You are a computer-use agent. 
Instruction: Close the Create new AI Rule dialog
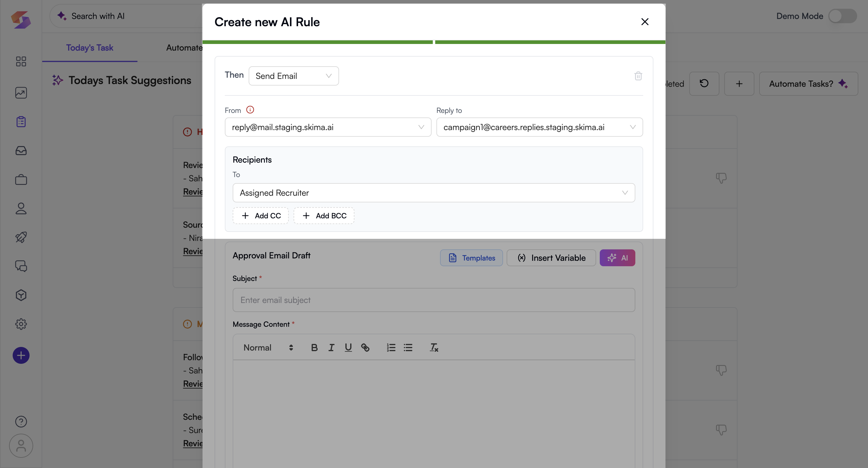point(645,22)
